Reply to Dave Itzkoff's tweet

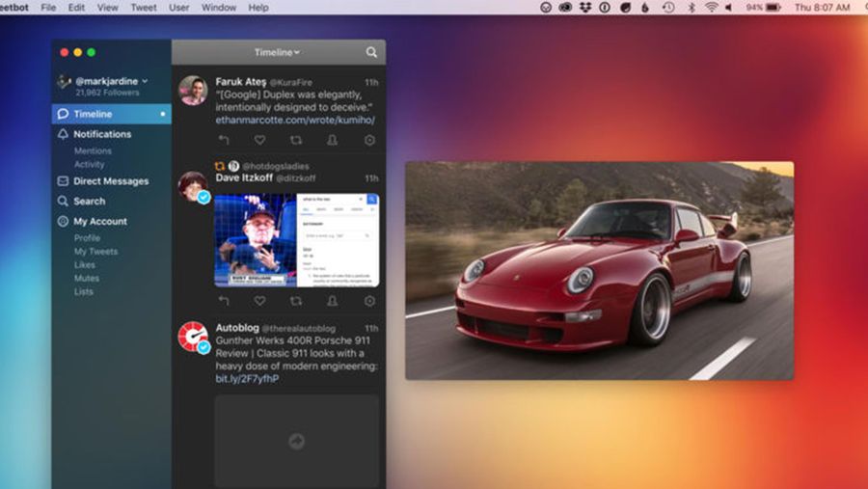(224, 301)
